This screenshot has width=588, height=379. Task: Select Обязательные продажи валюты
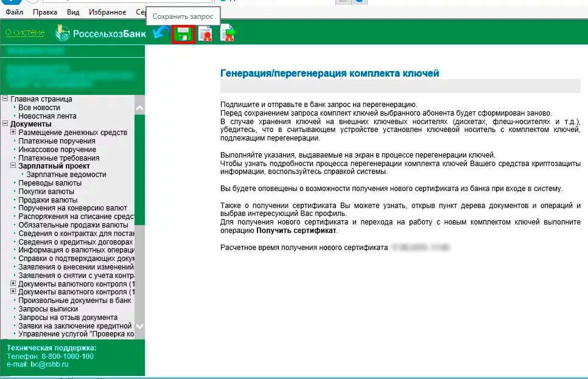pos(73,225)
